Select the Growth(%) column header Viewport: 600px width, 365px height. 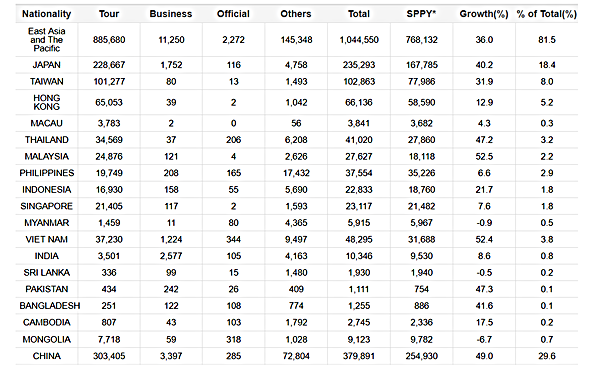[484, 14]
